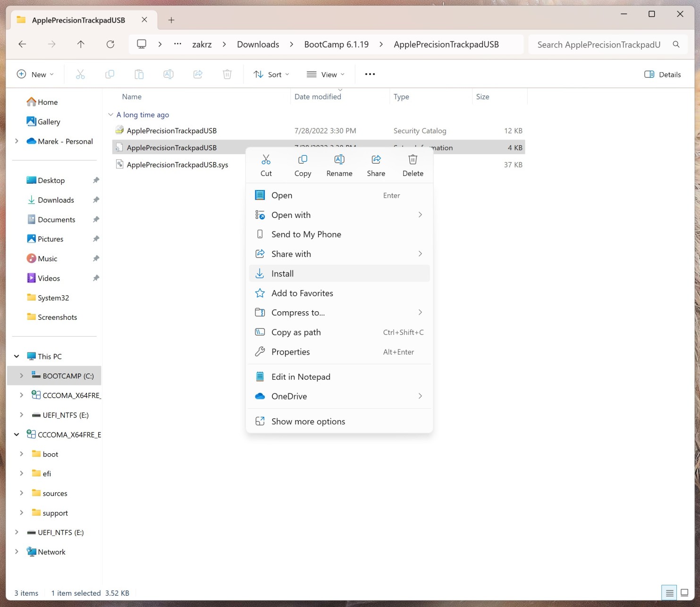This screenshot has width=700, height=607.
Task: Click the toolbar Cut scissors icon
Action: pos(80,75)
